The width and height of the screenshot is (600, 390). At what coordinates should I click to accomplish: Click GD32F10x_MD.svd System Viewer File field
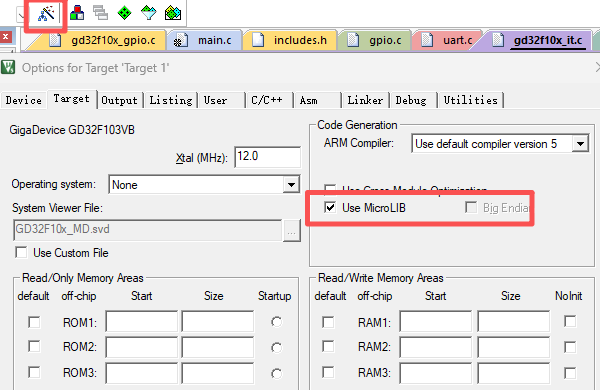(x=147, y=230)
